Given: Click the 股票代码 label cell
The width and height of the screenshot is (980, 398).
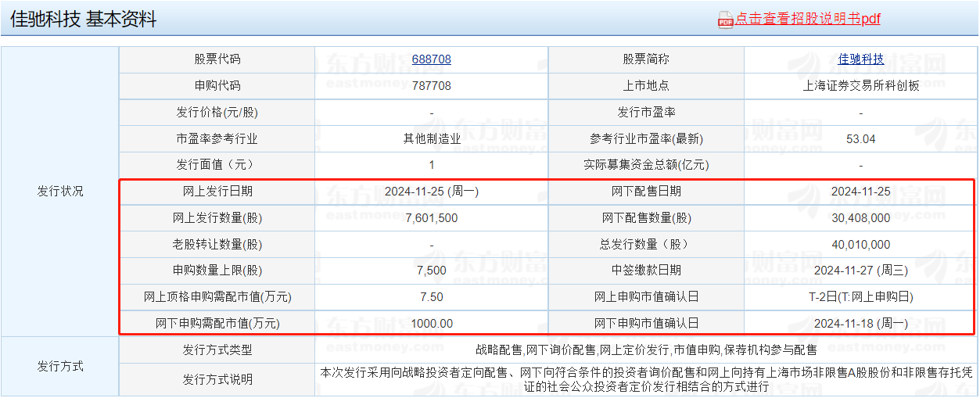Looking at the screenshot, I should click(x=217, y=59).
